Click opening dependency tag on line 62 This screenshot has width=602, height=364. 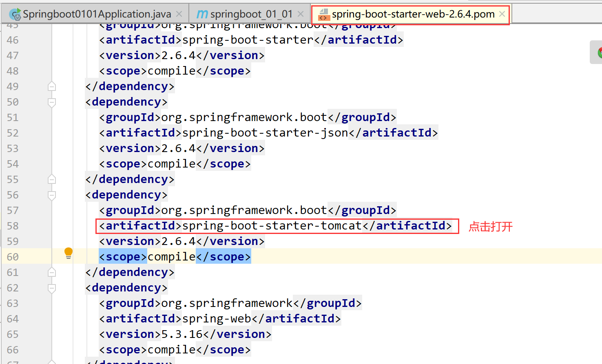(x=126, y=288)
